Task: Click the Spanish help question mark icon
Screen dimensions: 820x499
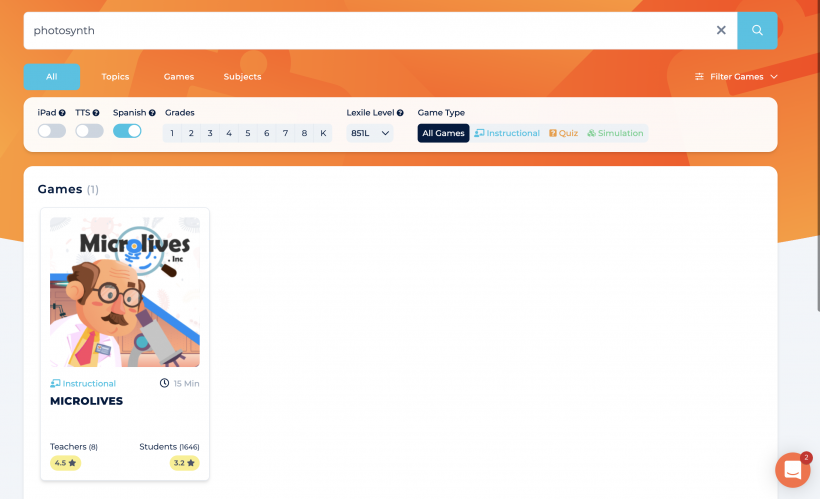Action: pyautogui.click(x=153, y=113)
